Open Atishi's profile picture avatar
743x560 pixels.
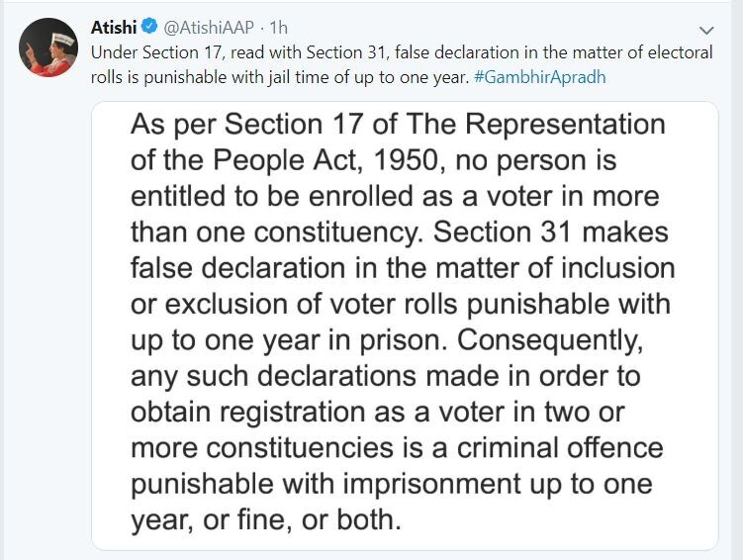pyautogui.click(x=47, y=47)
